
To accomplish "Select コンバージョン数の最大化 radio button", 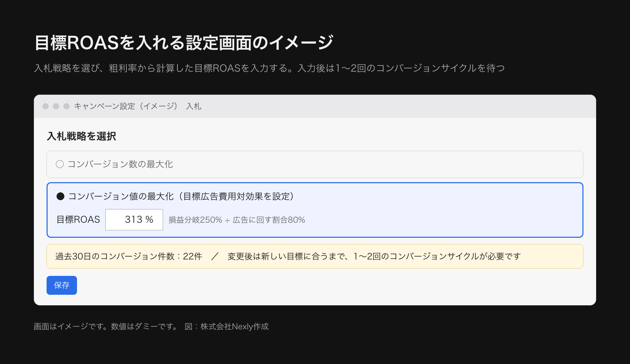I will pos(60,164).
